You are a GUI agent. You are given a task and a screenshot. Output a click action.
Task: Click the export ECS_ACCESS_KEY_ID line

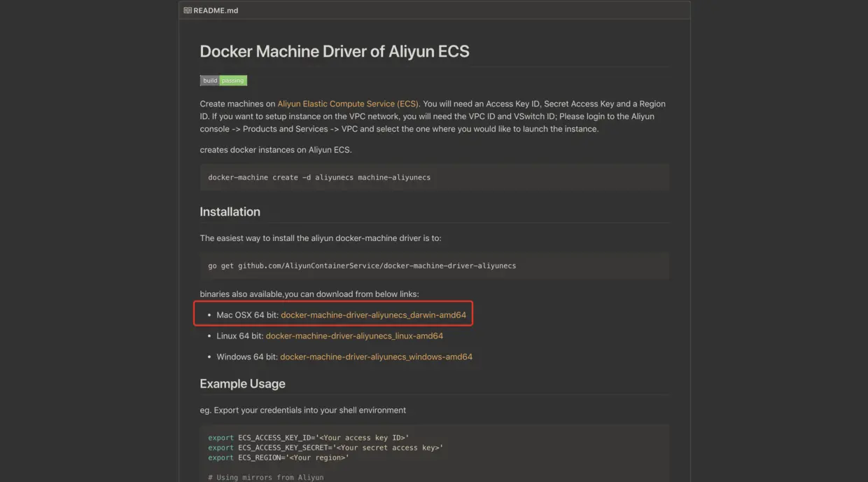[x=309, y=438]
